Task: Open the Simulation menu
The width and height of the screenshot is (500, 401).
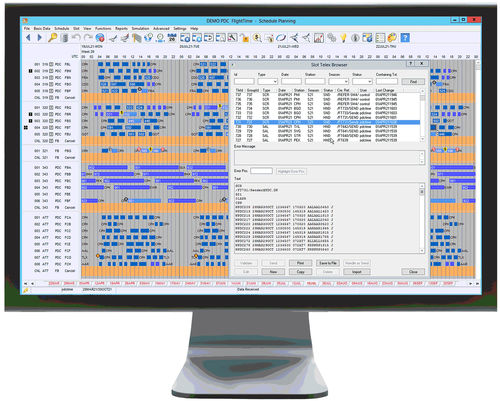Action: coord(140,29)
